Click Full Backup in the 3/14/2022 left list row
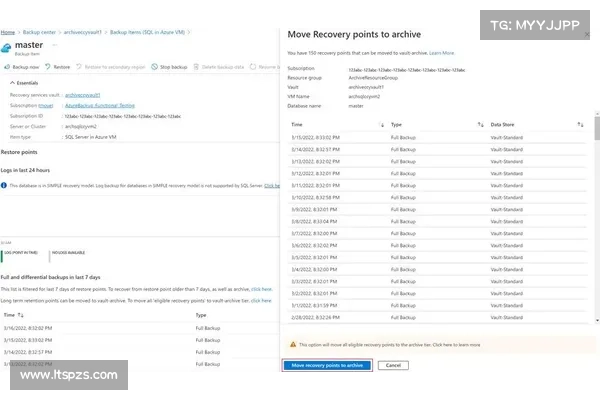The image size is (600, 400). pyautogui.click(x=208, y=352)
